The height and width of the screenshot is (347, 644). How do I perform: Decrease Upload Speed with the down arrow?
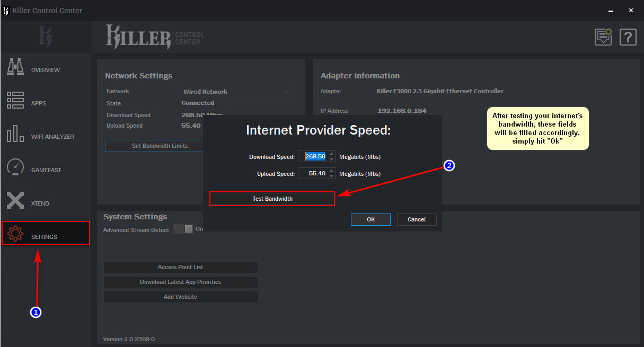pos(332,176)
